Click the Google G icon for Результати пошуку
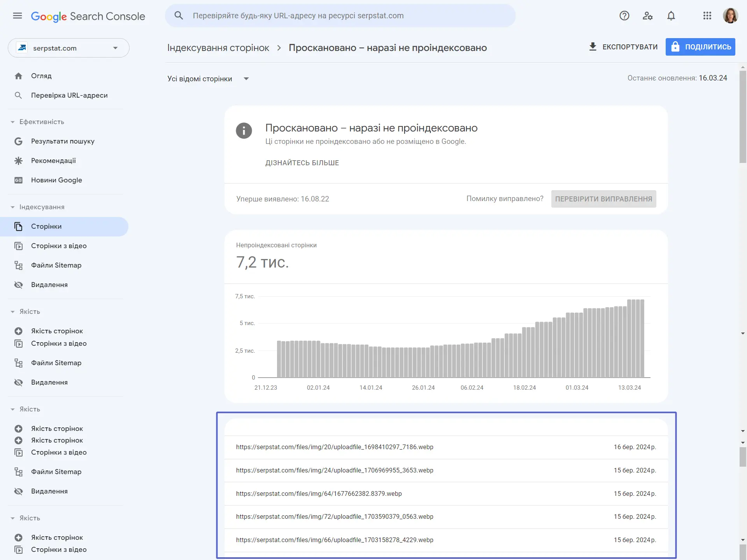This screenshot has height=560, width=747. (18, 141)
